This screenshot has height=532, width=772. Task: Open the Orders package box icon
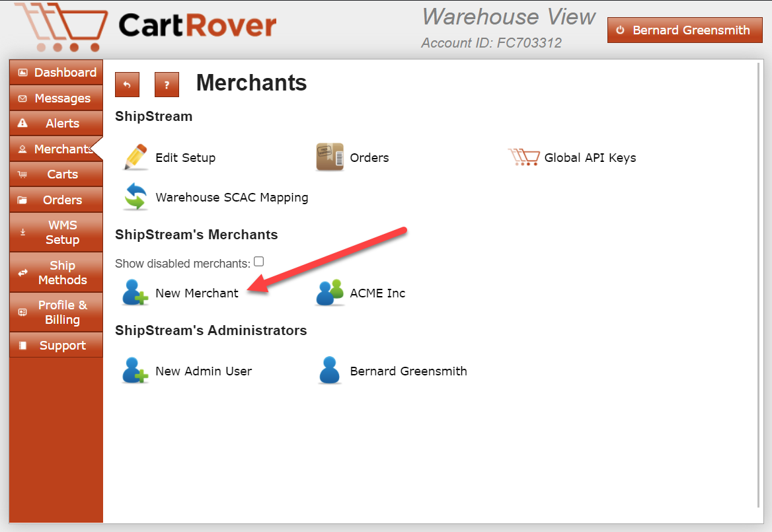330,157
